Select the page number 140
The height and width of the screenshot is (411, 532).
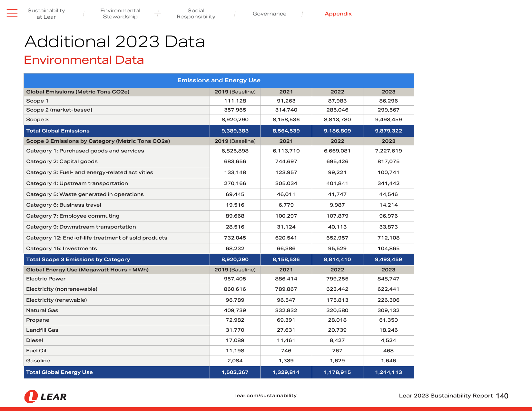tap(502, 396)
